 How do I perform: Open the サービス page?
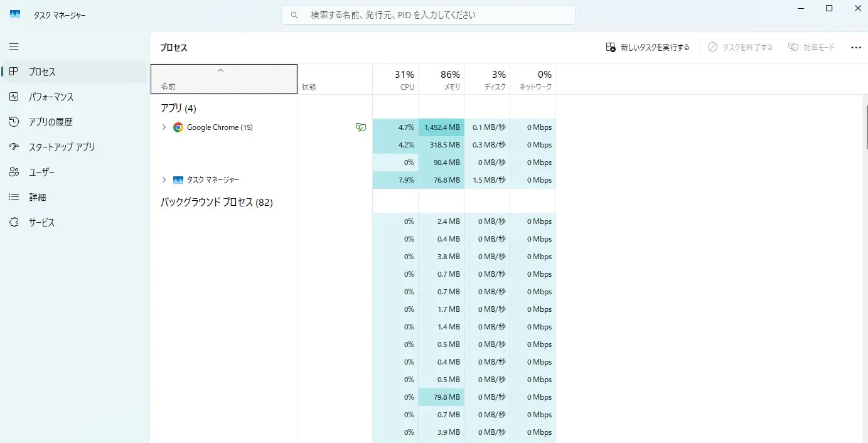coord(74,222)
